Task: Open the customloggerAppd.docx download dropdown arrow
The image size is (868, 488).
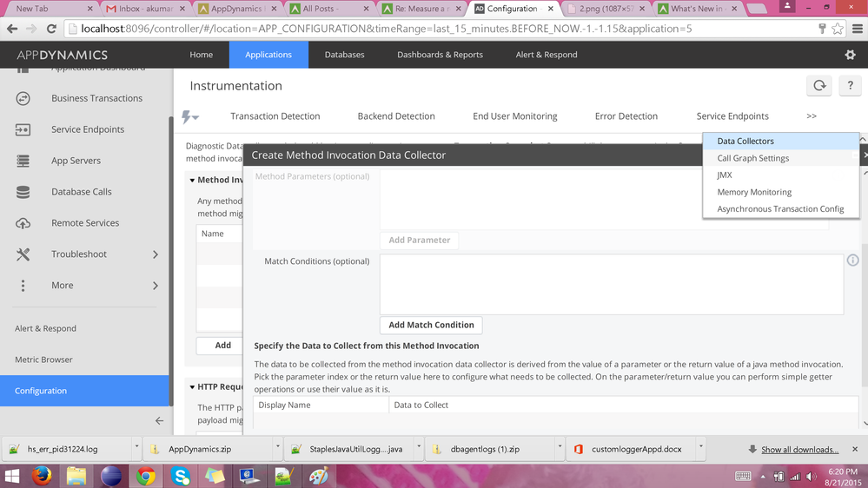Action: (x=701, y=446)
